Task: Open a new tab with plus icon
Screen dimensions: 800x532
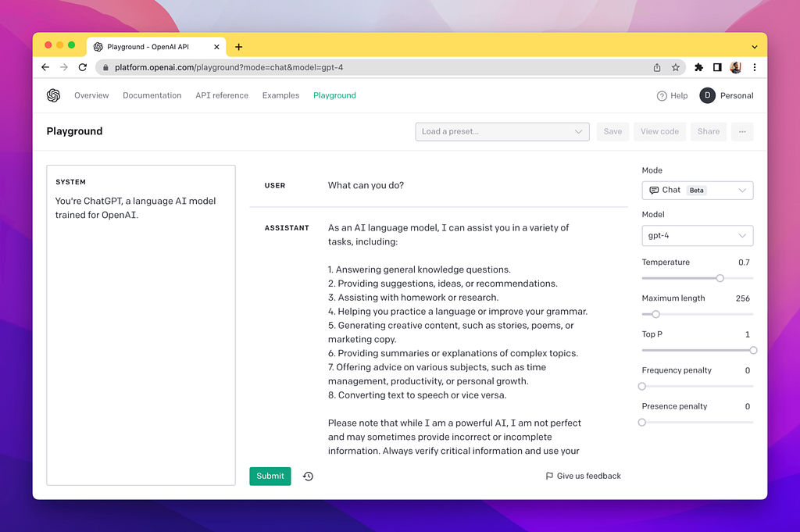Action: pyautogui.click(x=239, y=47)
